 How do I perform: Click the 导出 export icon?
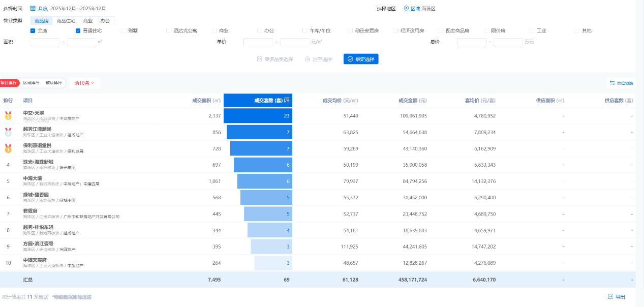tap(610, 297)
